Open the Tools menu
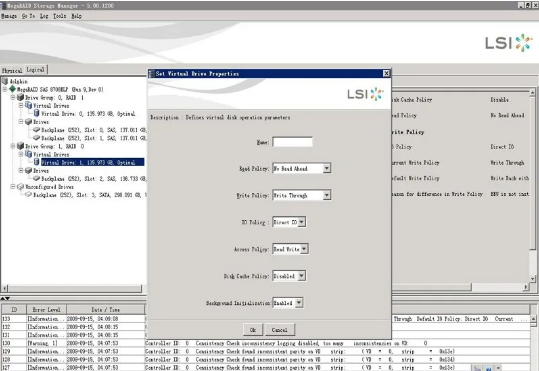Screen dimensions: 539x371 point(59,16)
